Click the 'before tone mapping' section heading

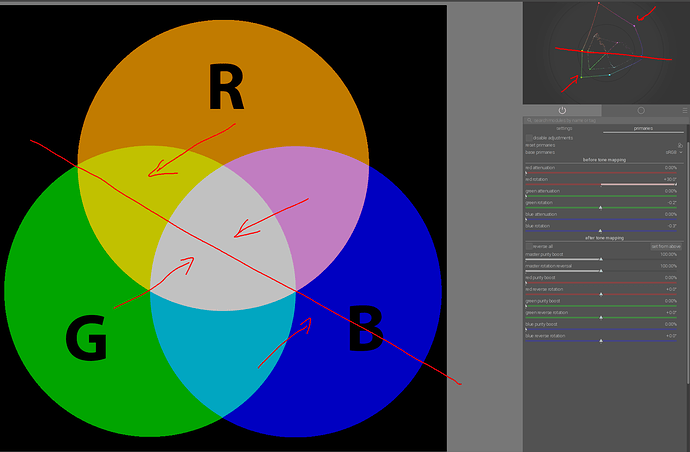coord(604,160)
